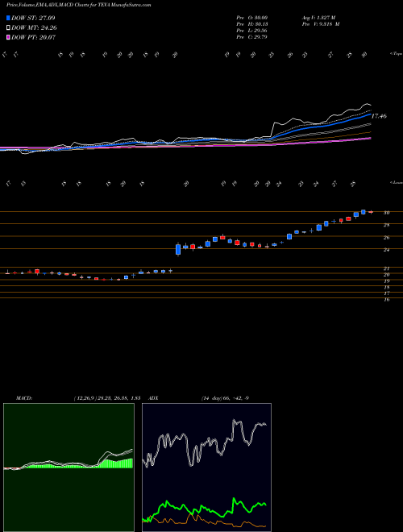
Task: Click the 28 price axis label
Action: pyautogui.click(x=386, y=225)
